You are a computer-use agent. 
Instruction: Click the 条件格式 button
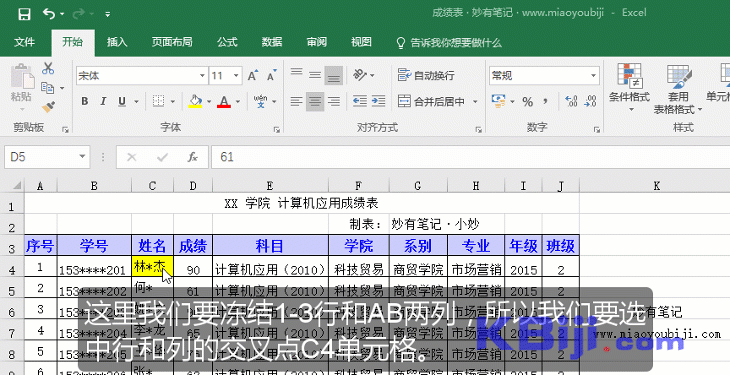point(629,88)
